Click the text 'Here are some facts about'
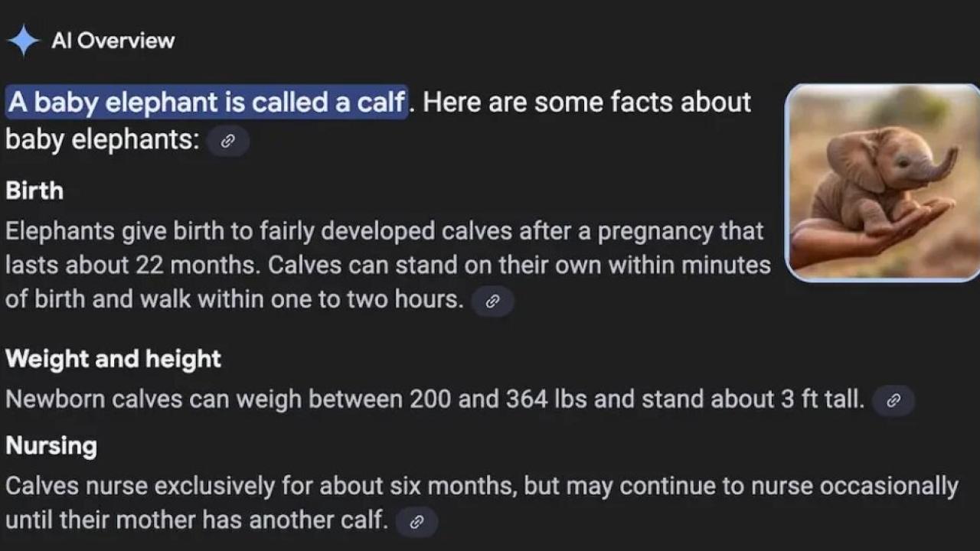The image size is (980, 551). click(x=586, y=102)
